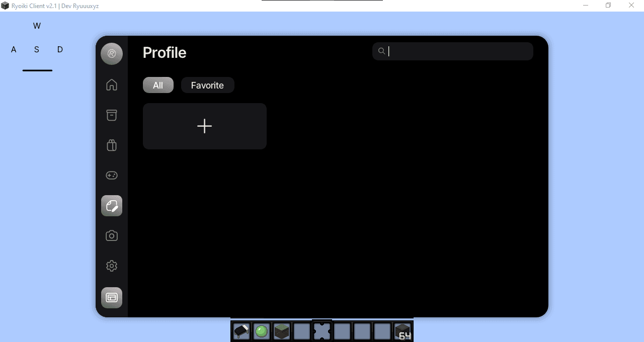Viewport: 644px width, 342px height.
Task: Open the game controller sidebar icon
Action: pos(112,176)
